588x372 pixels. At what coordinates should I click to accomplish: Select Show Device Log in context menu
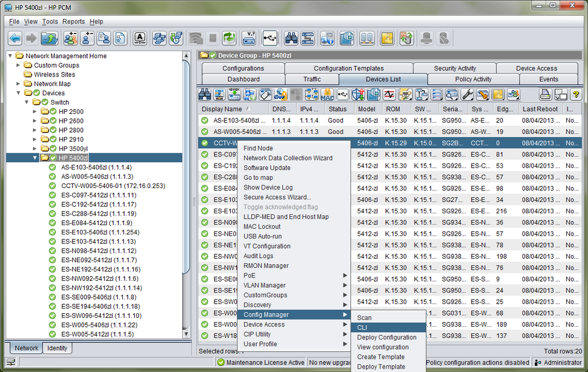(x=295, y=187)
